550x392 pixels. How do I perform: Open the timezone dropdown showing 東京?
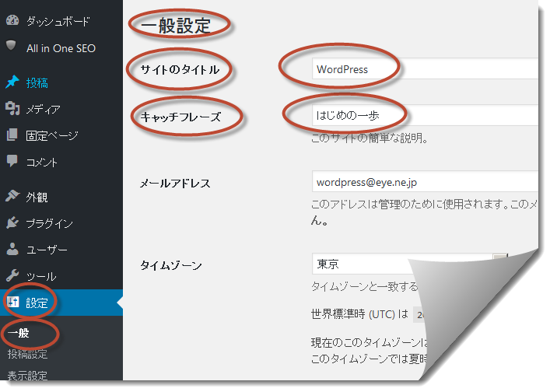click(x=409, y=264)
